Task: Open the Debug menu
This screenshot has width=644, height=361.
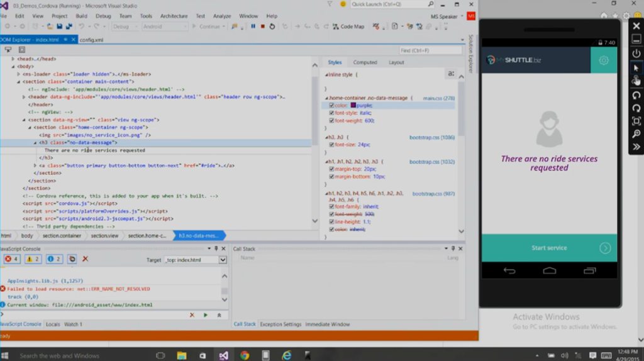Action: click(x=103, y=16)
